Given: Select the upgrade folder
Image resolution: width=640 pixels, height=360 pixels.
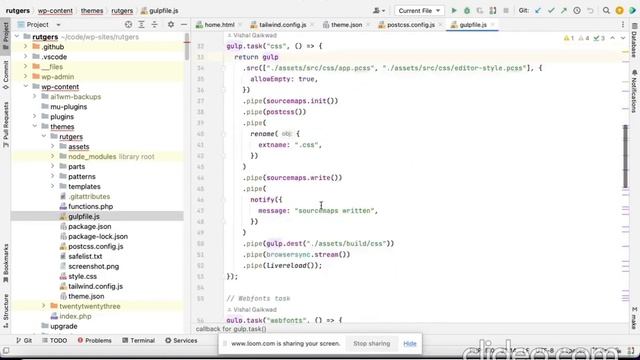Looking at the screenshot, I should 64,326.
